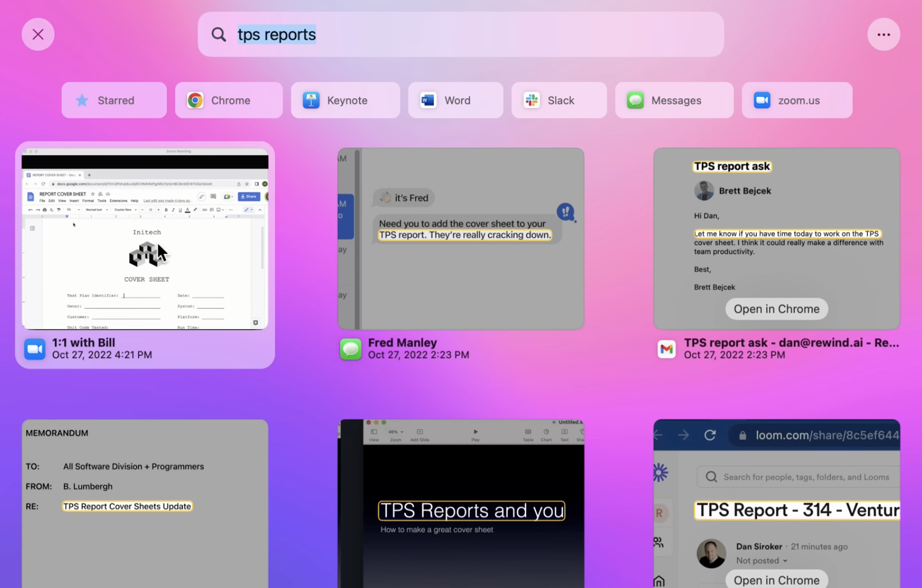Click the View button in Keynote toolbar

[374, 435]
